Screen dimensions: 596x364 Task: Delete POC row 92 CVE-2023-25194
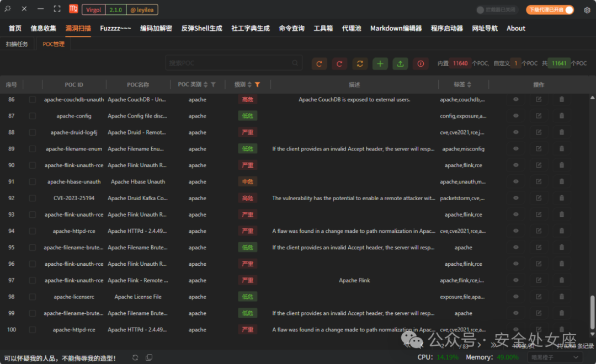coord(561,198)
